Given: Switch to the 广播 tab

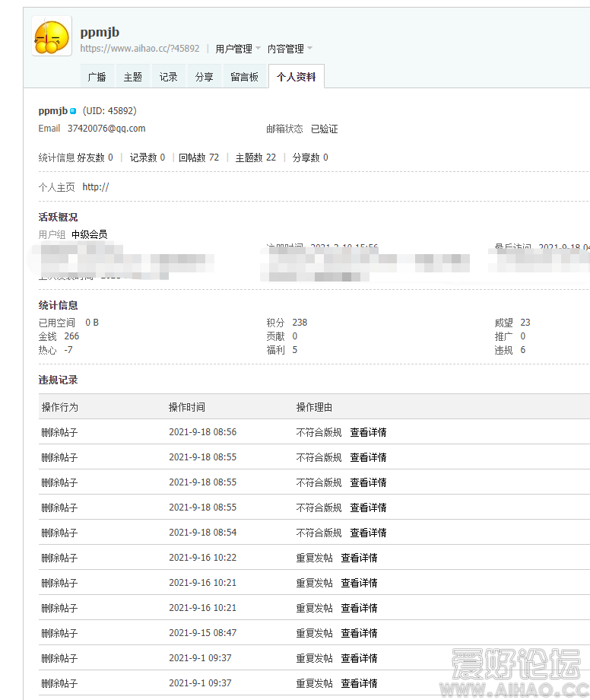Looking at the screenshot, I should (x=97, y=77).
